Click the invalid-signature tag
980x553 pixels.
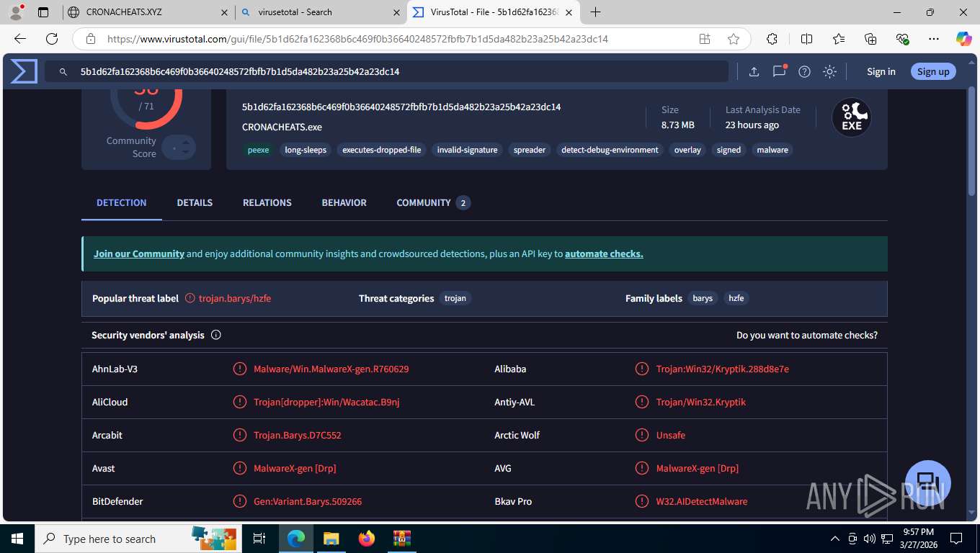[467, 150]
